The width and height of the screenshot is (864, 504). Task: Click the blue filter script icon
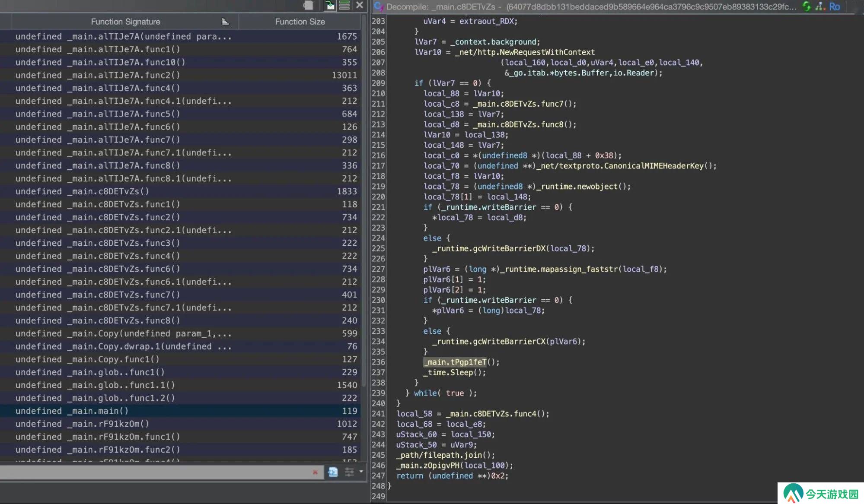(x=333, y=472)
